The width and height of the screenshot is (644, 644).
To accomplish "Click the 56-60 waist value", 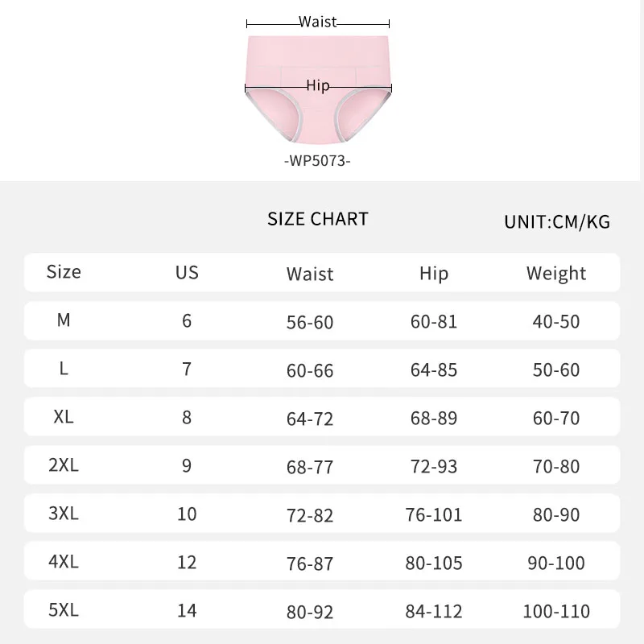I will point(310,322).
